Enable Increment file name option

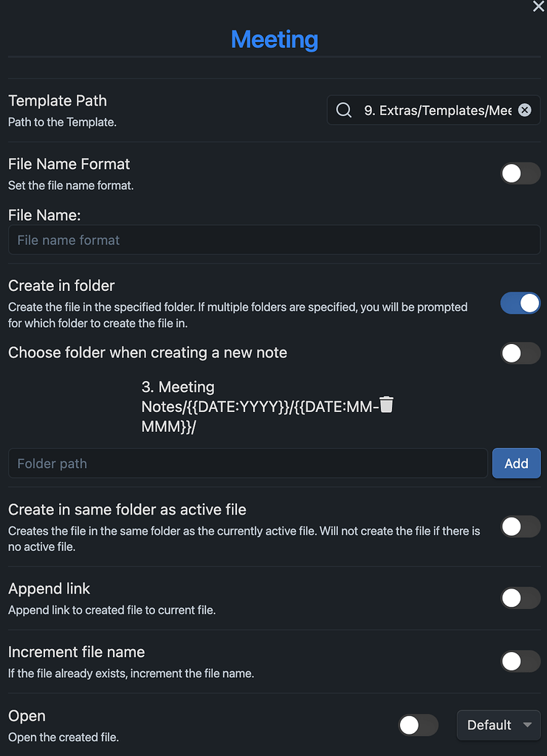point(520,661)
